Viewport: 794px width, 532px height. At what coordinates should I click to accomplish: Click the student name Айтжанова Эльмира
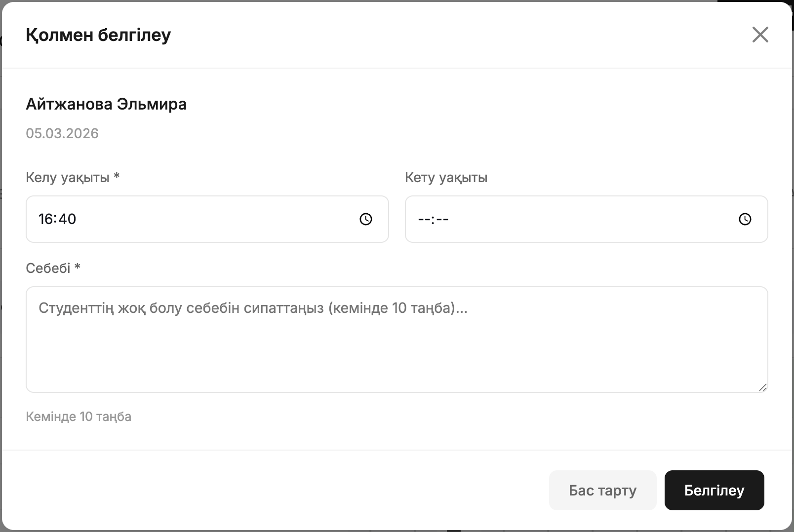pyautogui.click(x=106, y=104)
